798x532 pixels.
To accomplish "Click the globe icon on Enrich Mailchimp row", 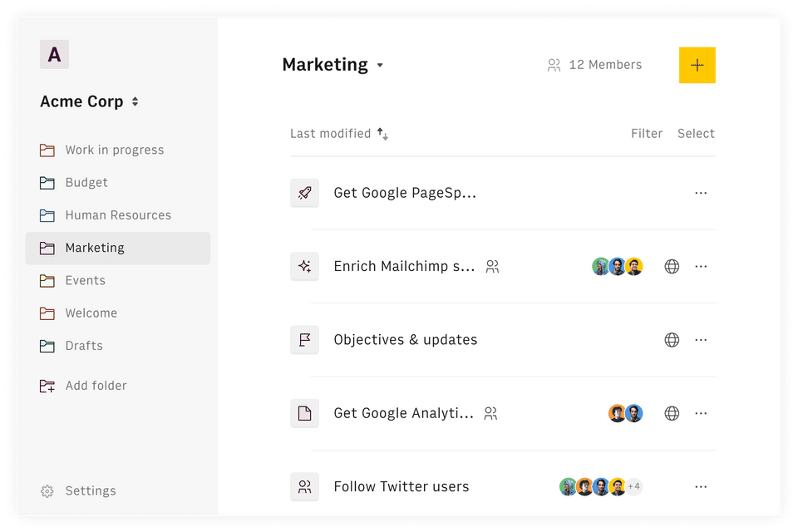I will pyautogui.click(x=672, y=267).
